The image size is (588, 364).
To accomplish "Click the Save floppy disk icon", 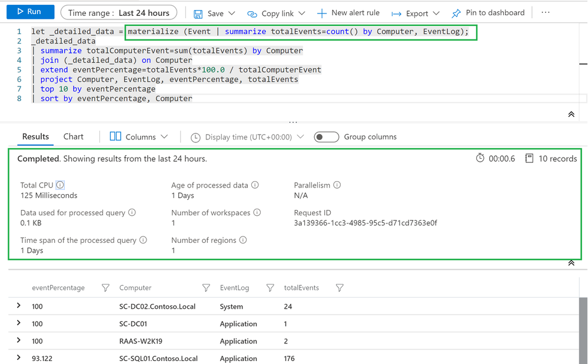I will click(198, 14).
